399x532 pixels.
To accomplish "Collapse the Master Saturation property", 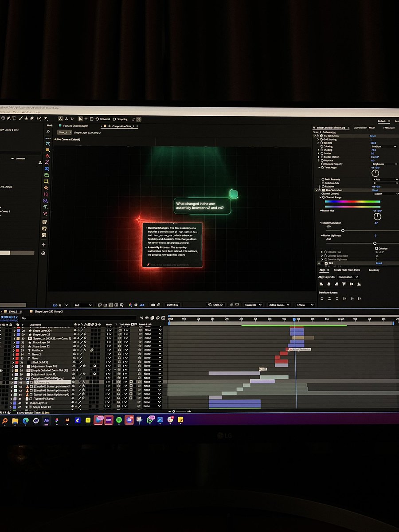I will [321, 223].
